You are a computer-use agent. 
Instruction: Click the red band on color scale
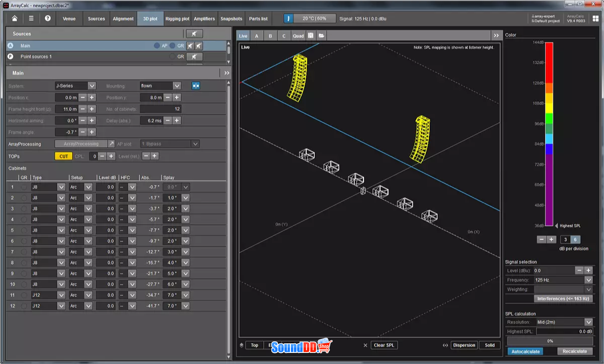pos(548,62)
